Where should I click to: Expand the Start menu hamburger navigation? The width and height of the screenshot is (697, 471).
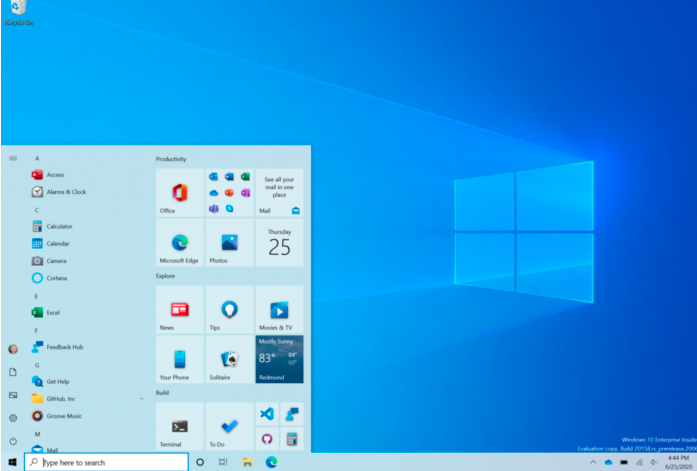(x=13, y=158)
